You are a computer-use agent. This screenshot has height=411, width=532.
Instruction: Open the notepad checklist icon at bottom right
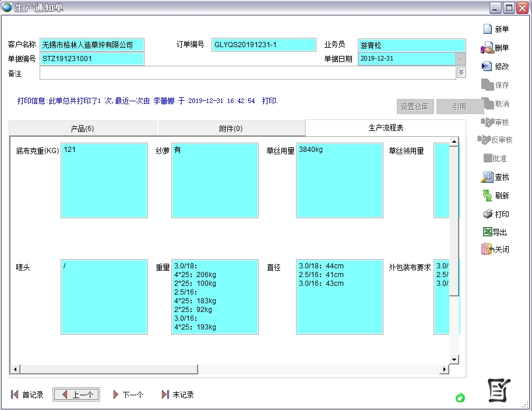[499, 390]
